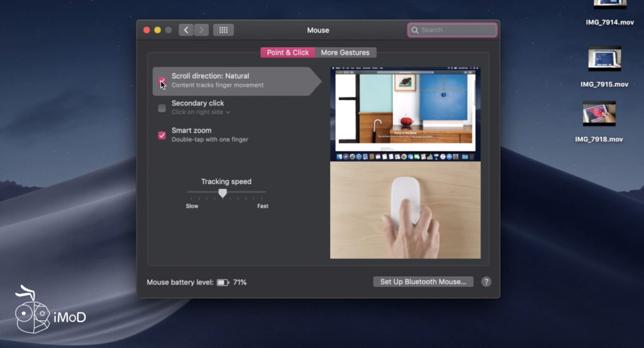This screenshot has width=644, height=348.
Task: Minimize the Mouse window with yellow button
Action: [x=157, y=30]
